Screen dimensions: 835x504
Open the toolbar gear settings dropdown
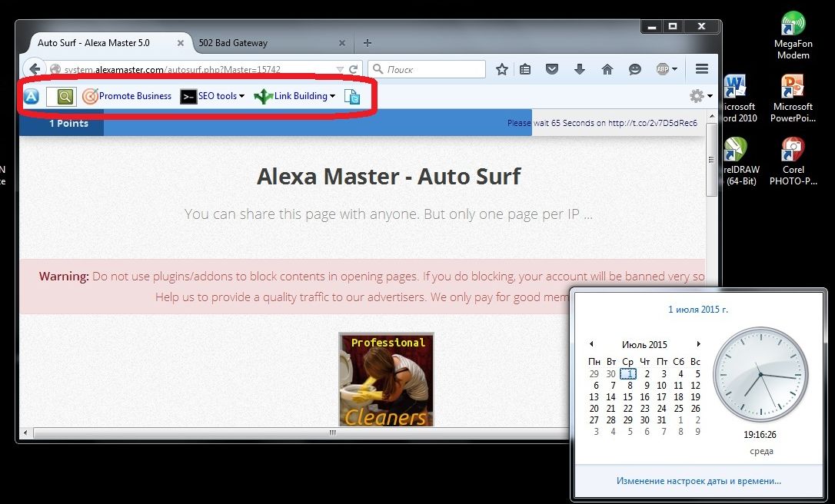tap(700, 96)
